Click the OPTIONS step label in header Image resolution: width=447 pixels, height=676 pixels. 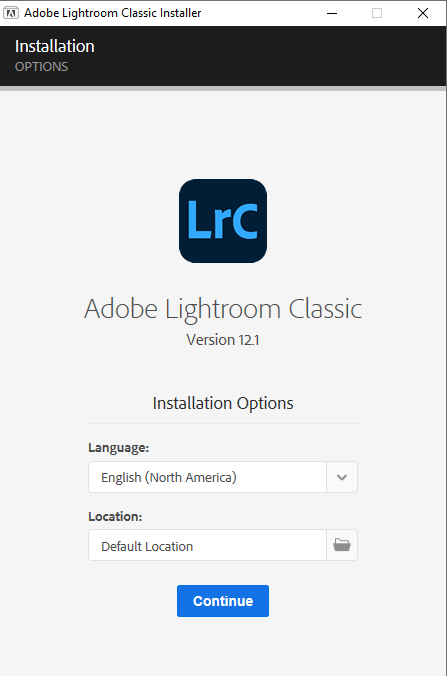point(41,67)
